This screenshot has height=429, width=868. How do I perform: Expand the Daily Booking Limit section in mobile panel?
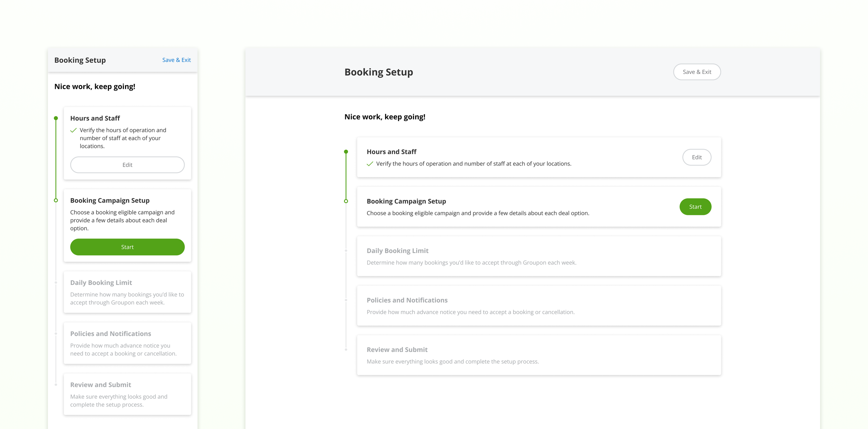pos(127,292)
